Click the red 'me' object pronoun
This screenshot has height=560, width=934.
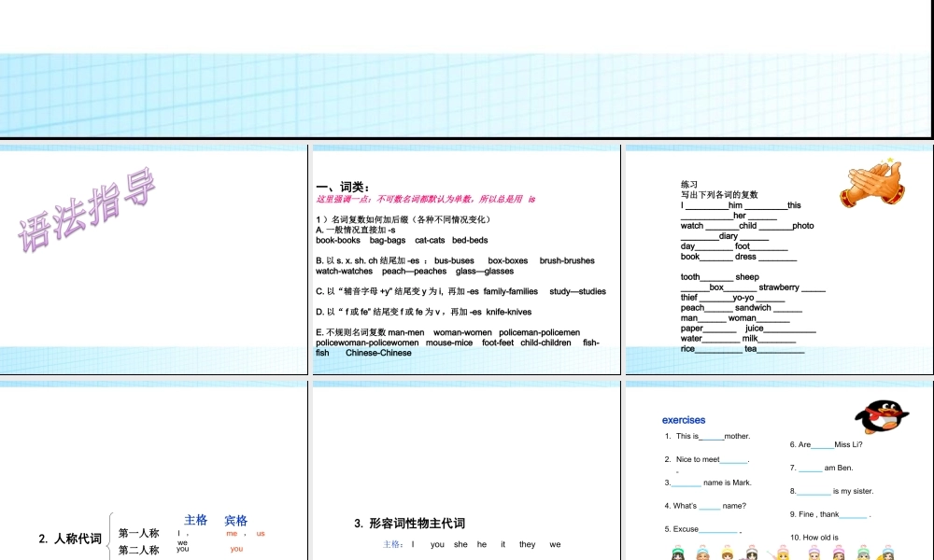tap(232, 534)
